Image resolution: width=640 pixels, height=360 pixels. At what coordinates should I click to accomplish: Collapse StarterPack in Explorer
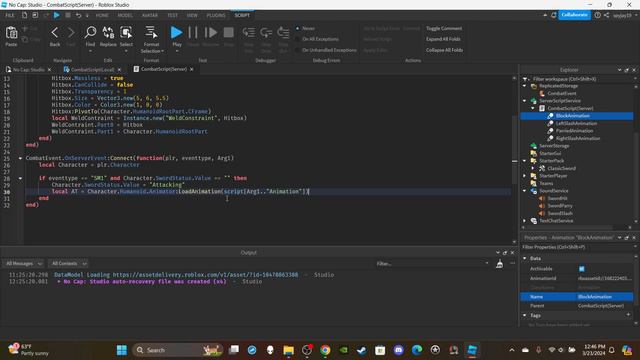[524, 161]
